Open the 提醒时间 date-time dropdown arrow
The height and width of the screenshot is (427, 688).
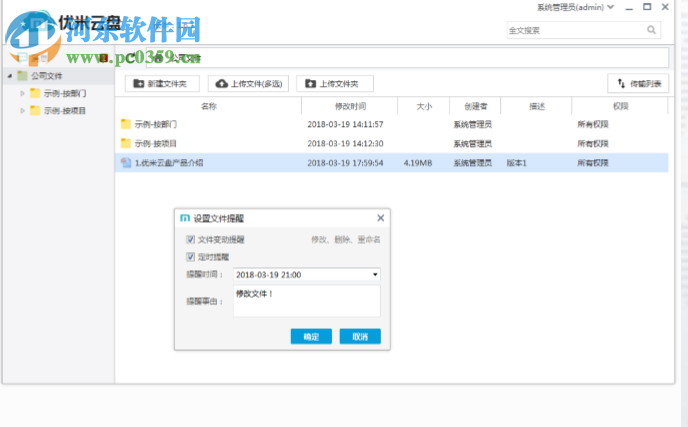click(x=375, y=275)
